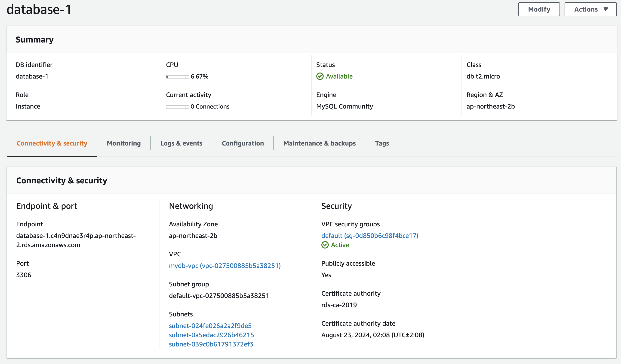The width and height of the screenshot is (621, 364).
Task: Click the CPU usage meter bar
Action: (x=177, y=77)
